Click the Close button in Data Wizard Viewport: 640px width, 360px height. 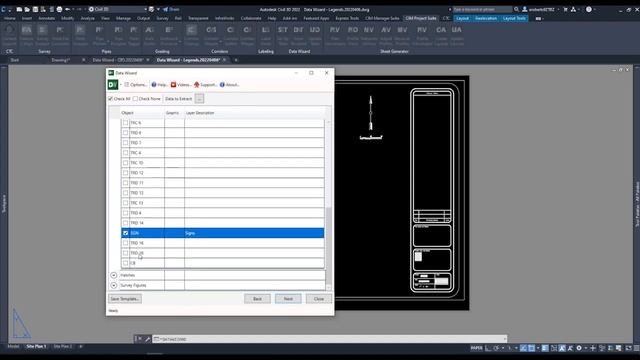[x=319, y=299]
